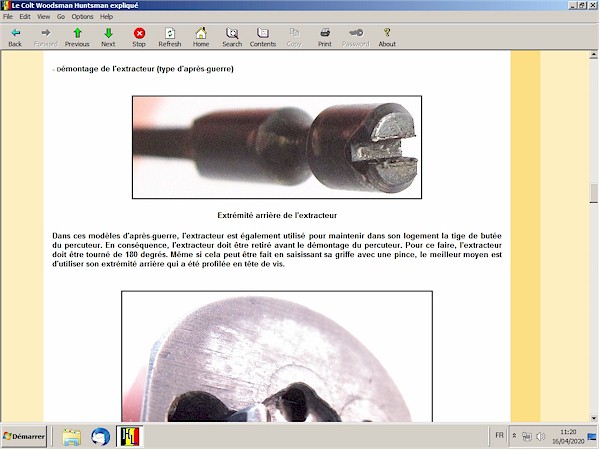Click the Password key icon
Viewport: 600px width, 450px height.
[x=356, y=37]
